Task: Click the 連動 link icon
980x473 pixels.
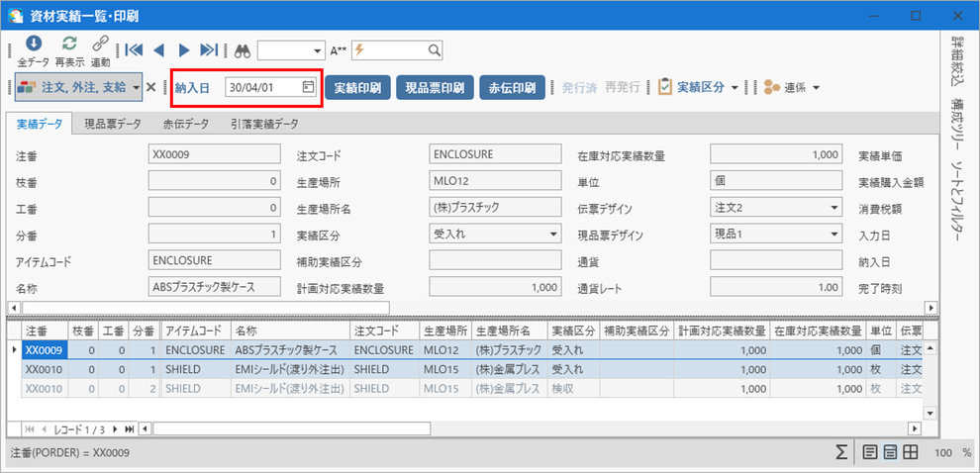Action: coord(100,44)
